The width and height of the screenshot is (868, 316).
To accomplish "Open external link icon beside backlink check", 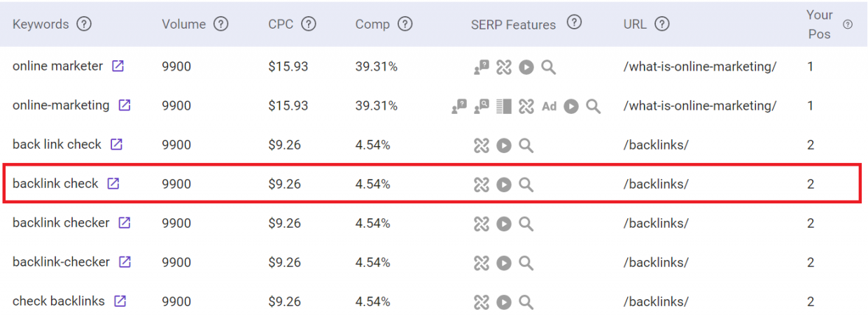I will pos(113,184).
